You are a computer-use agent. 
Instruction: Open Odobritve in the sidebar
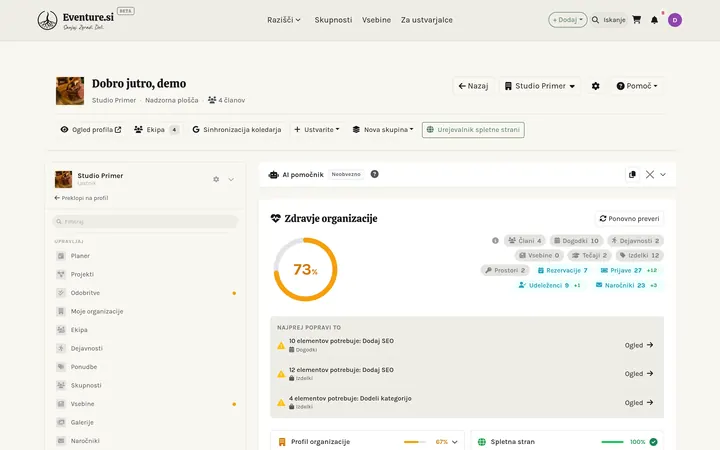145,292
